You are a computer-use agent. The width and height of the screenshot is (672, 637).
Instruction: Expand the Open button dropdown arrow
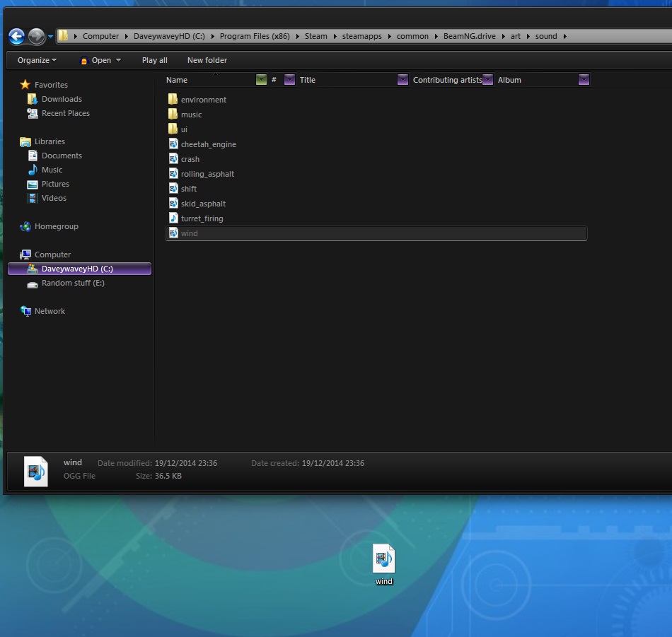(x=118, y=60)
